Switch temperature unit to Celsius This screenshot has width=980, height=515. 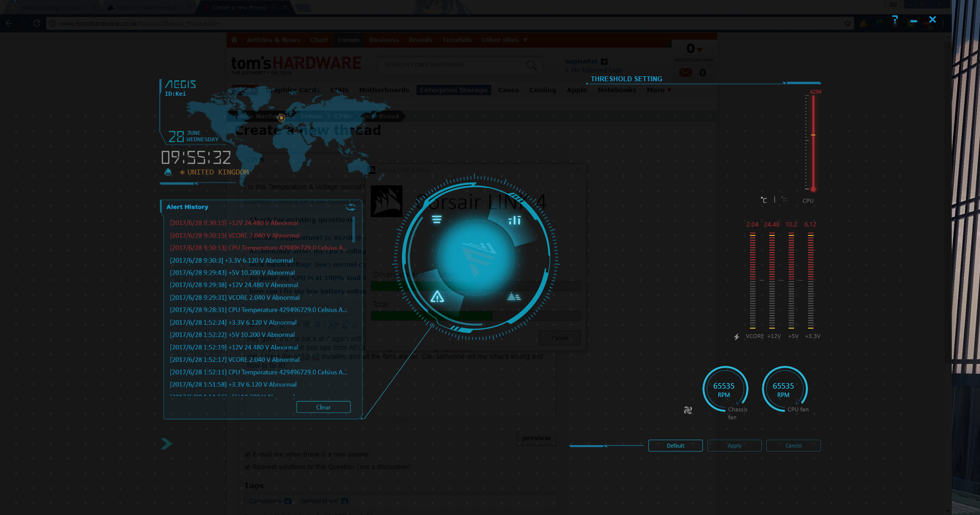[x=764, y=200]
